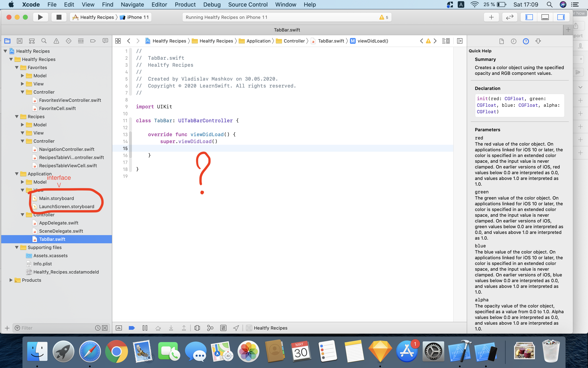Open Simulate Location arrow
Image resolution: width=588 pixels, height=368 pixels.
pos(236,328)
